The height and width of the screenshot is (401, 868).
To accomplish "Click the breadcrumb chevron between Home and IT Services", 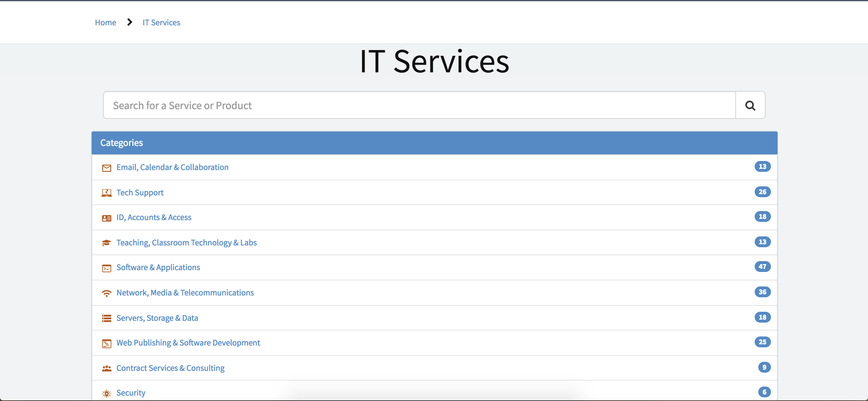I will coord(129,22).
